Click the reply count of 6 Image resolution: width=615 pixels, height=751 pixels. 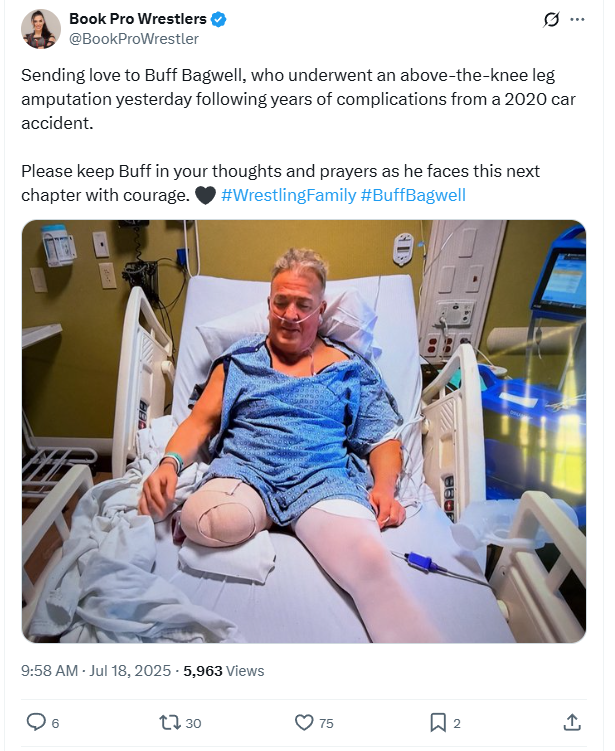(x=55, y=723)
